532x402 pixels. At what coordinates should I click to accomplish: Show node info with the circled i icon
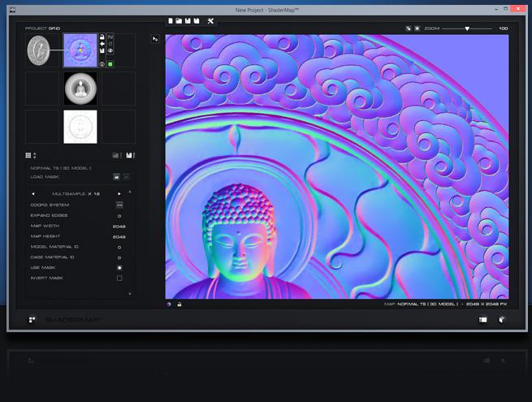click(102, 64)
